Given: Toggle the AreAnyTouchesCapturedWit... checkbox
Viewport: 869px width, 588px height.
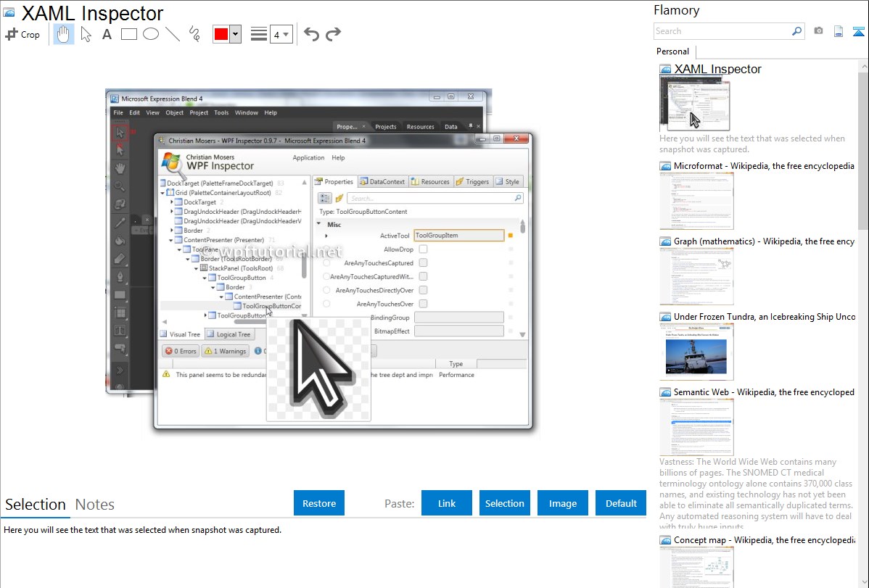Looking at the screenshot, I should coord(424,276).
